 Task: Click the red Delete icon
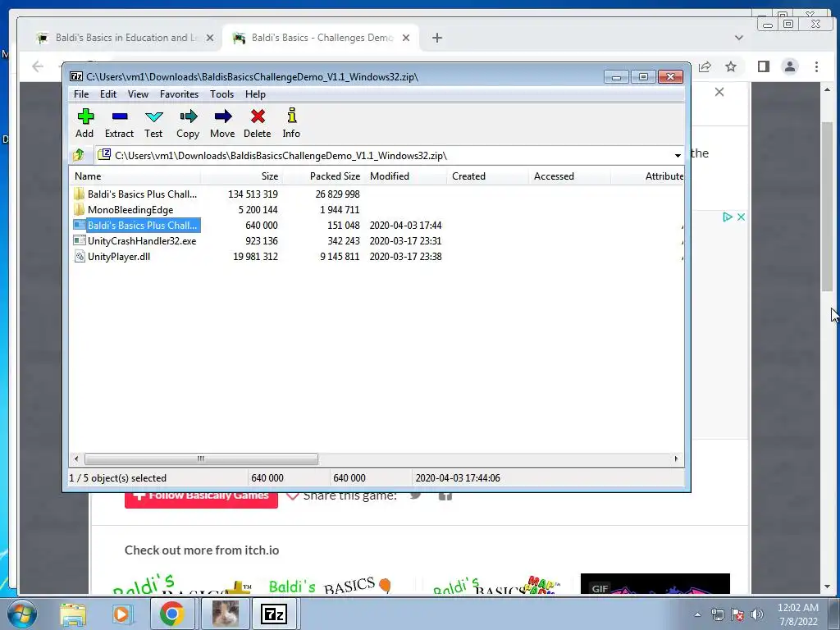[x=257, y=123]
